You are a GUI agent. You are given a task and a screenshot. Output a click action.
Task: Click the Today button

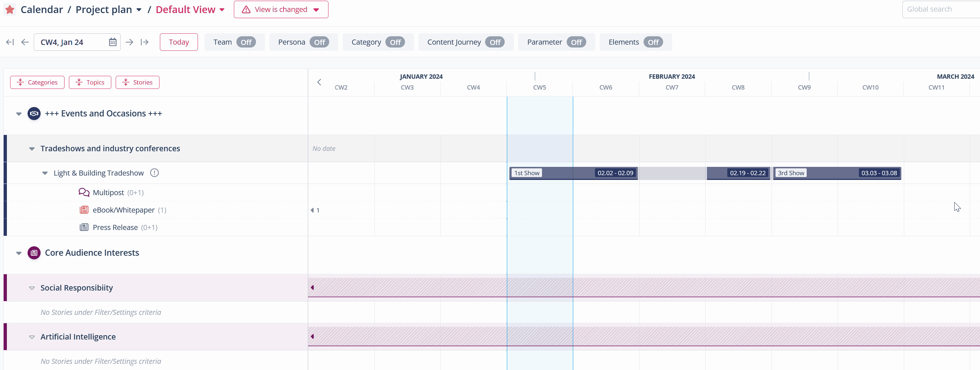coord(179,42)
